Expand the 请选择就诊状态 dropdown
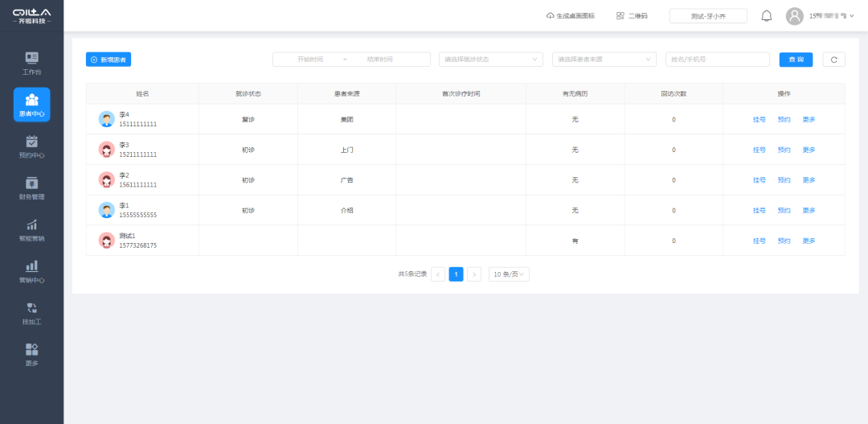868x424 pixels. pos(491,60)
